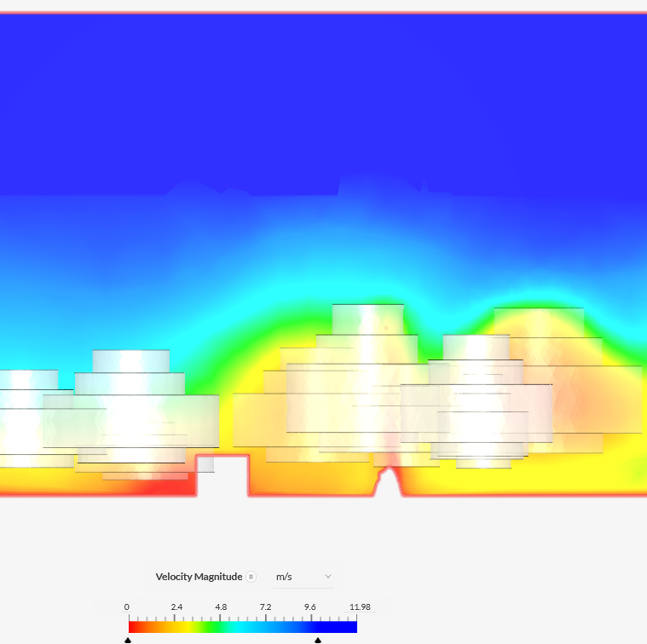Click the 7.2 legend tick label
This screenshot has width=647, height=644.
point(265,607)
